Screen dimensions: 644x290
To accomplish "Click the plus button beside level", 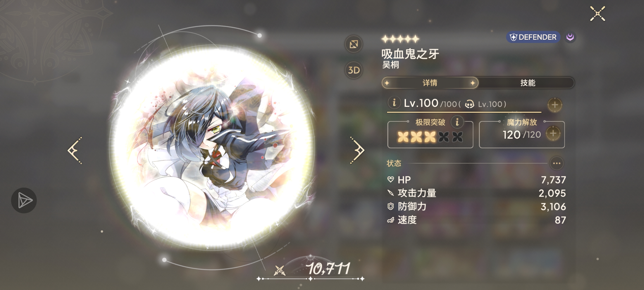I will coord(555,104).
